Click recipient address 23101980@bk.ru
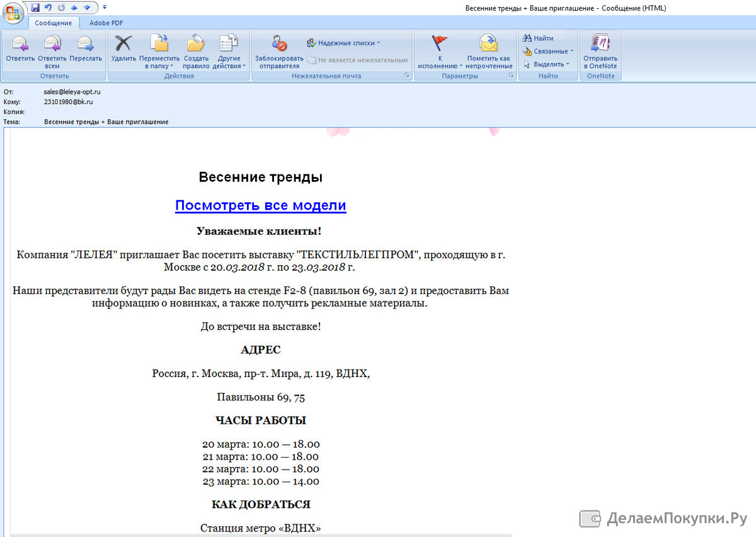This screenshot has width=756, height=537. (69, 101)
